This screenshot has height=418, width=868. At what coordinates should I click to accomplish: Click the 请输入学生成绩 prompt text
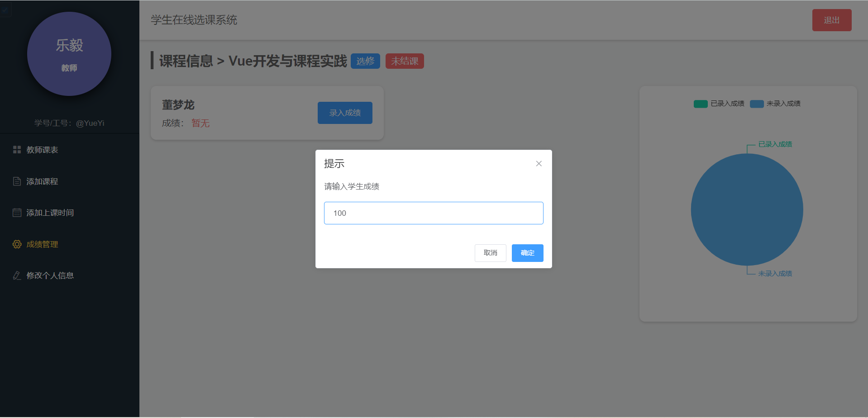click(x=352, y=186)
